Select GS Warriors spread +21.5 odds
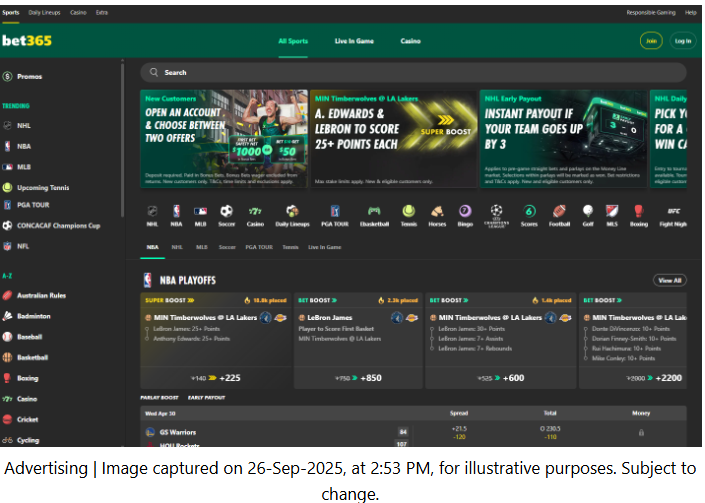Viewport: 705px width, 503px height. (459, 432)
